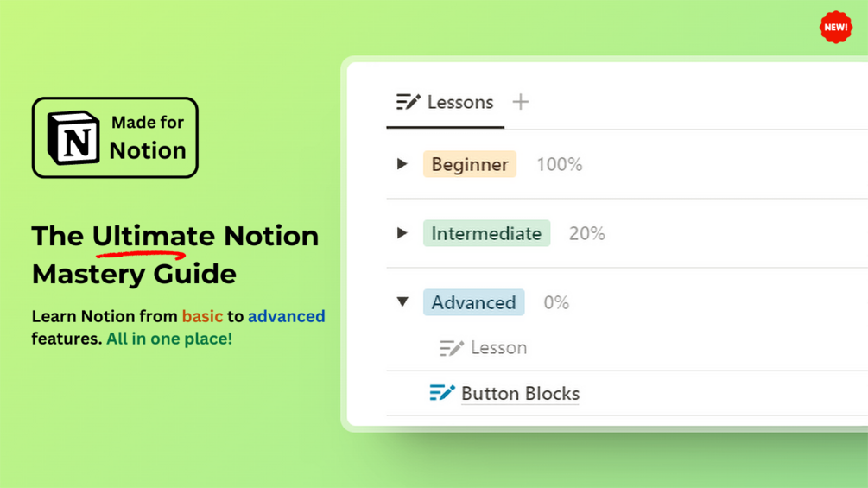This screenshot has width=868, height=488.
Task: Click the gray Lesson column header icon
Action: point(451,348)
